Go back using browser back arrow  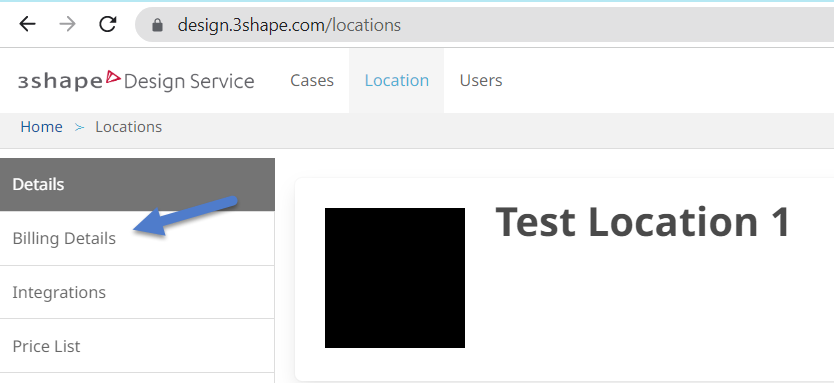pos(27,24)
